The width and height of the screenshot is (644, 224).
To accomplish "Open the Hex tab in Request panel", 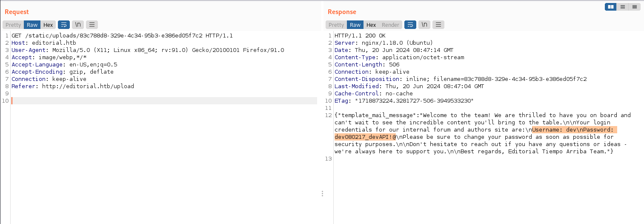I will [48, 25].
